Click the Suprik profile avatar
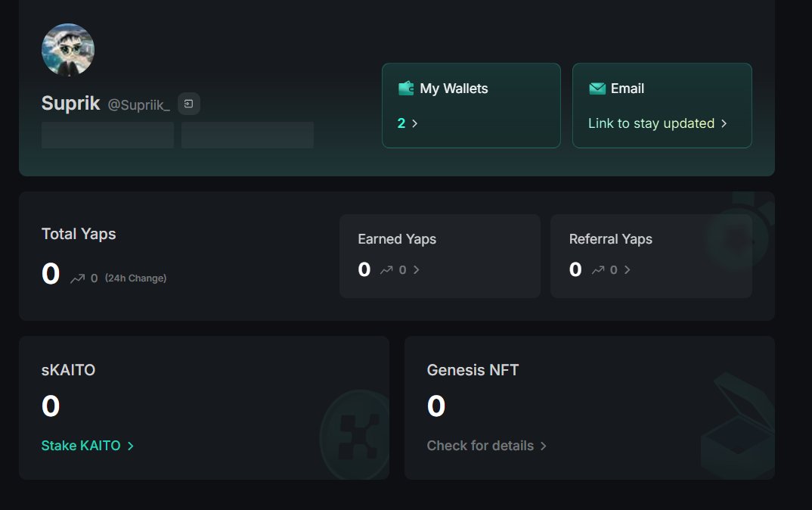 pyautogui.click(x=68, y=50)
